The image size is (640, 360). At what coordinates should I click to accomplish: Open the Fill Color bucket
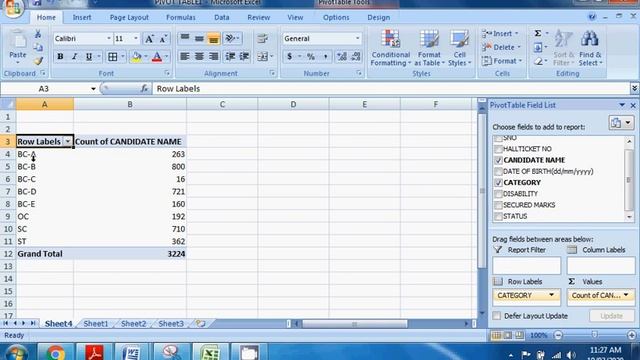pos(136,57)
